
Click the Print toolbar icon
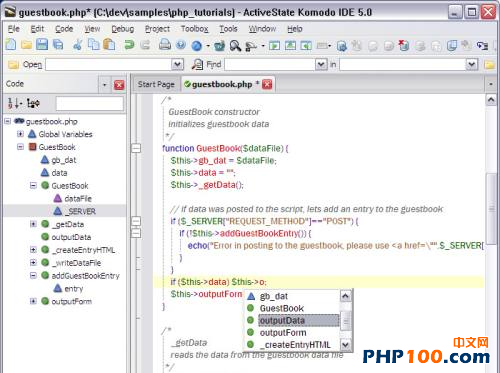tap(165, 45)
